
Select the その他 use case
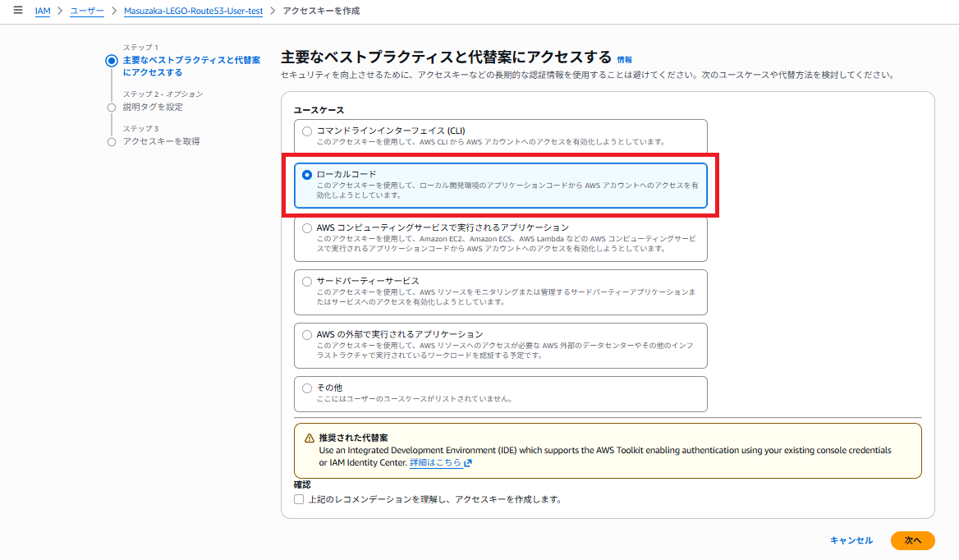(x=307, y=387)
